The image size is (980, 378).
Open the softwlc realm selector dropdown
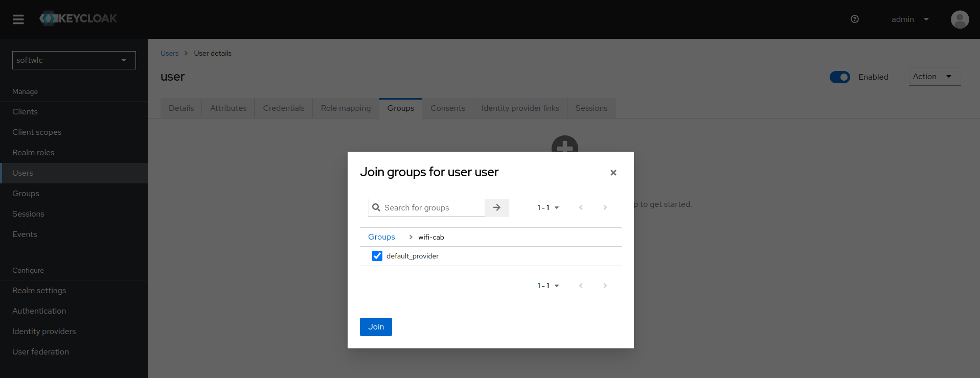(74, 60)
